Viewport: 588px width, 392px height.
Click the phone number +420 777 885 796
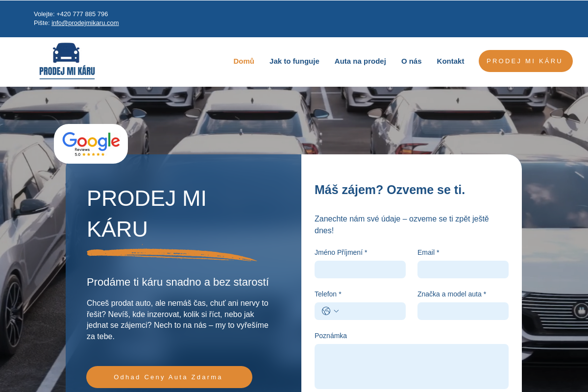82,14
